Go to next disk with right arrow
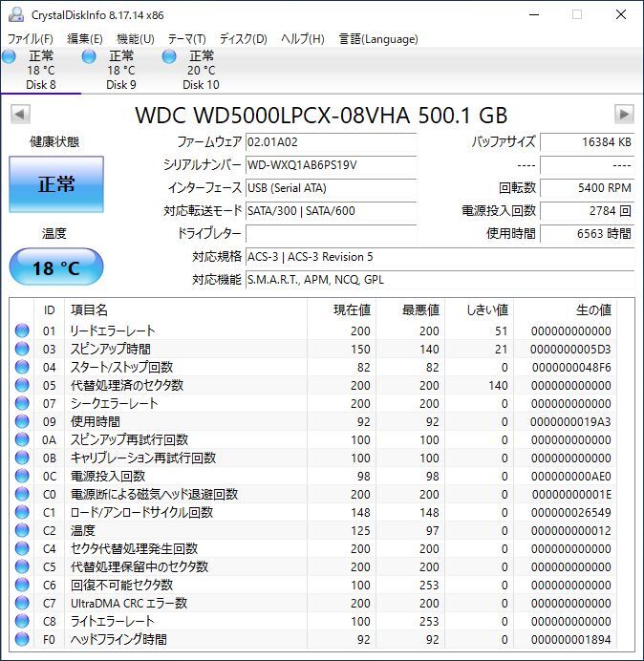This screenshot has width=644, height=661. pyautogui.click(x=624, y=115)
